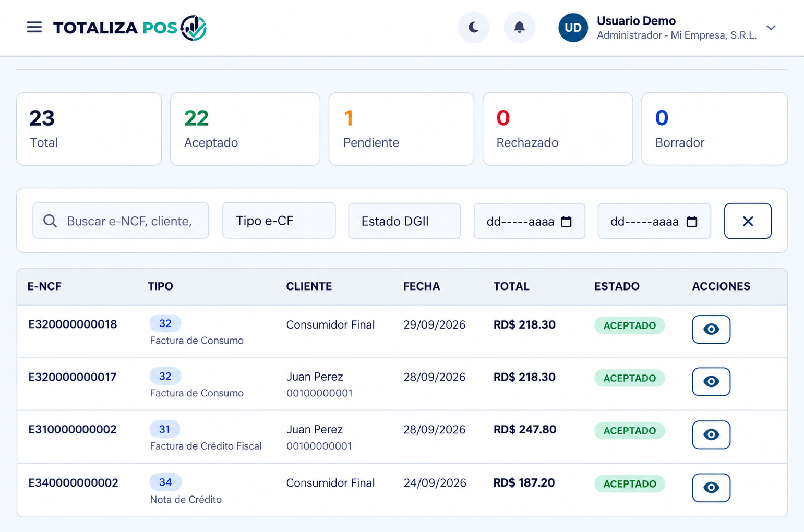Open calendar picker of second date field

click(692, 222)
